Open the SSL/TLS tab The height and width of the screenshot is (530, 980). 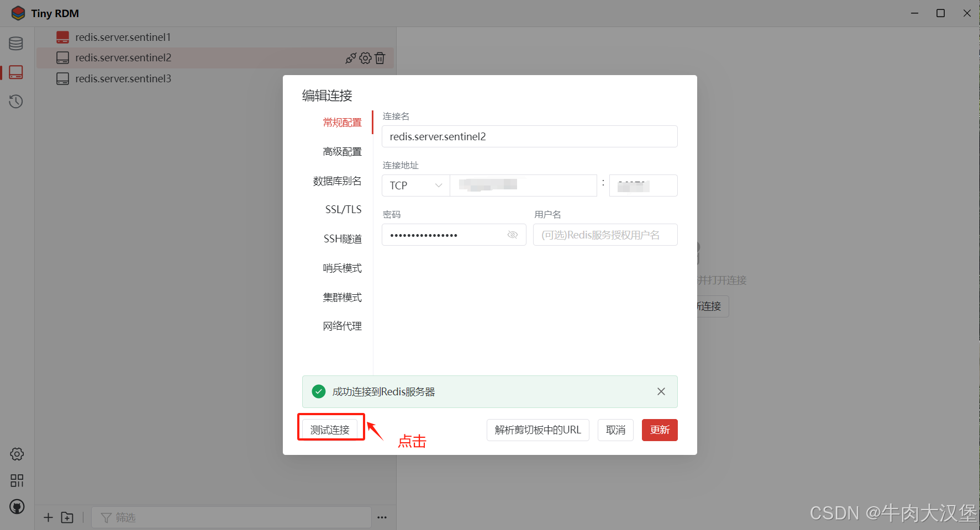344,210
